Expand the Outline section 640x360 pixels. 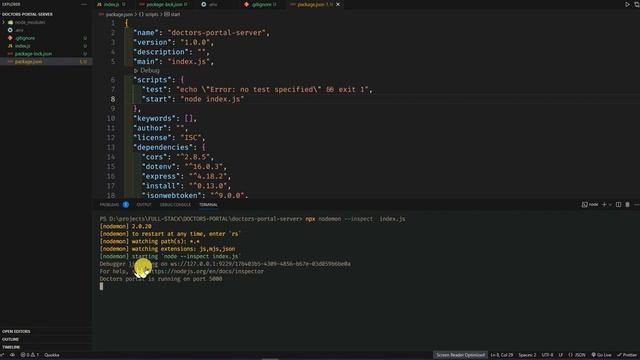click(x=10, y=339)
